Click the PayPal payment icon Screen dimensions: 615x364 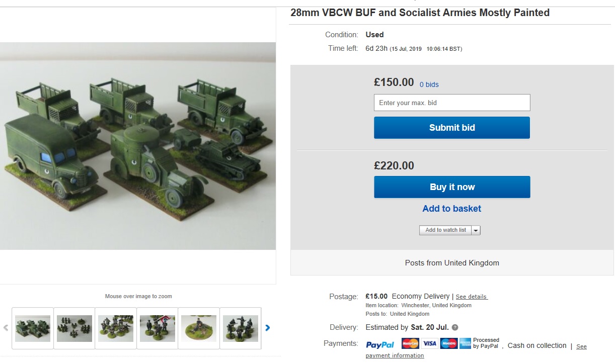tap(380, 343)
